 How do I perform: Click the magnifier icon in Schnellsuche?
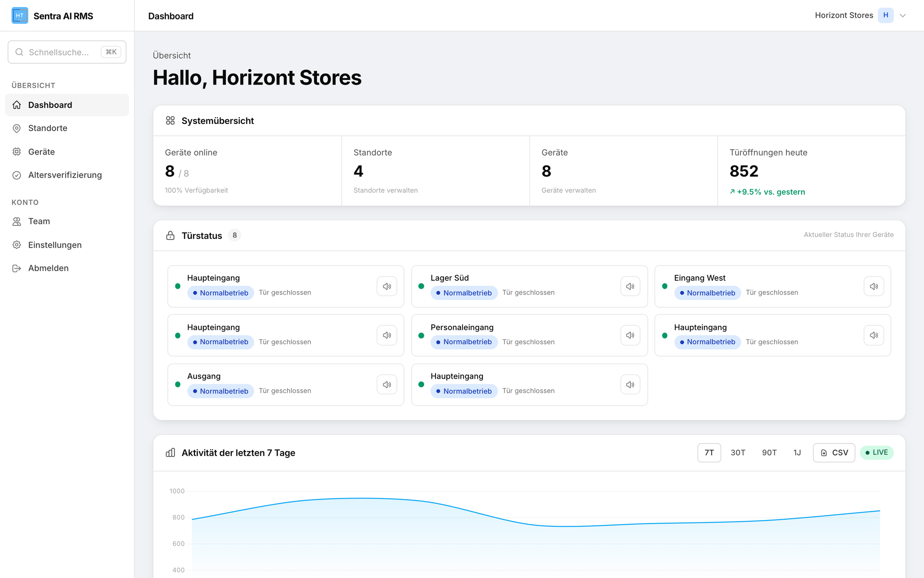coord(19,52)
